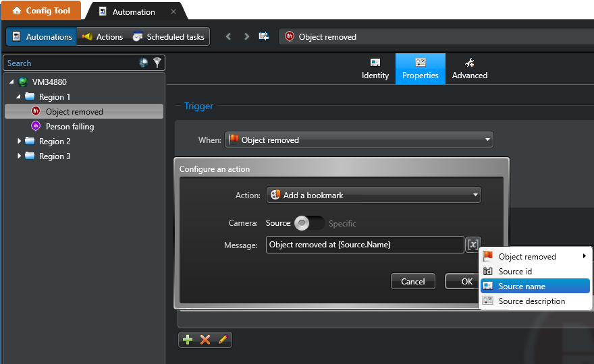The width and height of the screenshot is (594, 364).
Task: Open the Actions view
Action: [x=103, y=36]
